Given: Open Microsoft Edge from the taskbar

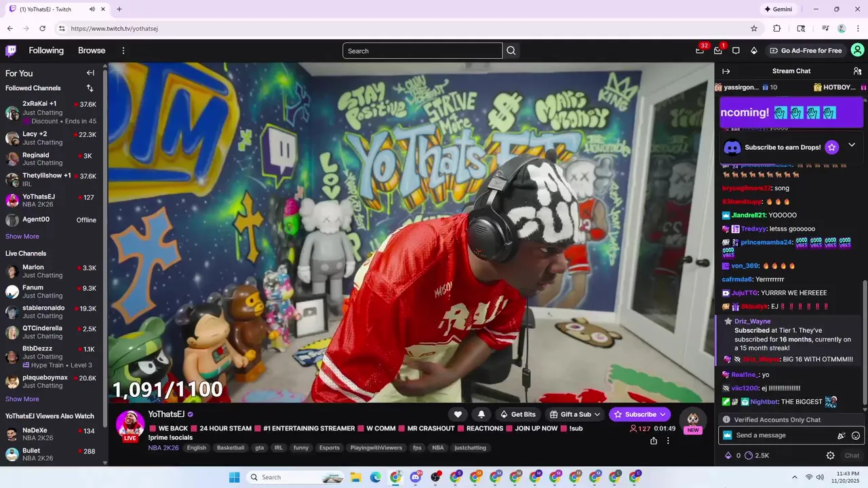Looking at the screenshot, I should (376, 477).
